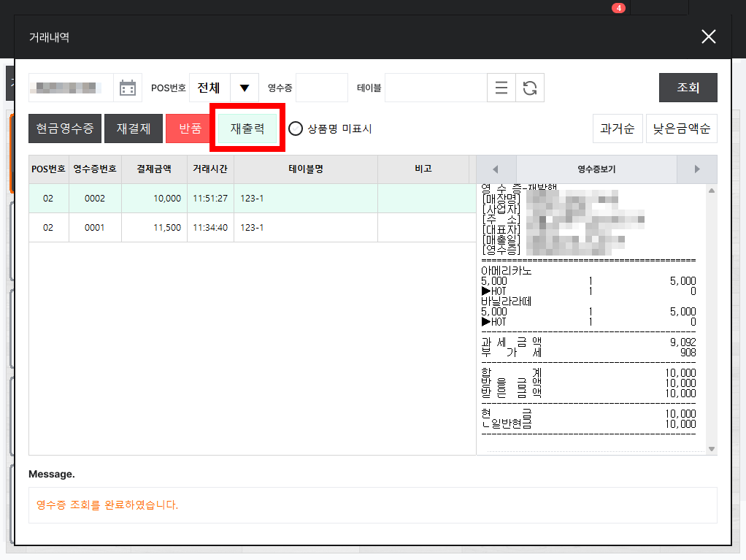Viewport: 746px width, 560px height.
Task: Go to previous receipt with left arrow
Action: (x=496, y=169)
